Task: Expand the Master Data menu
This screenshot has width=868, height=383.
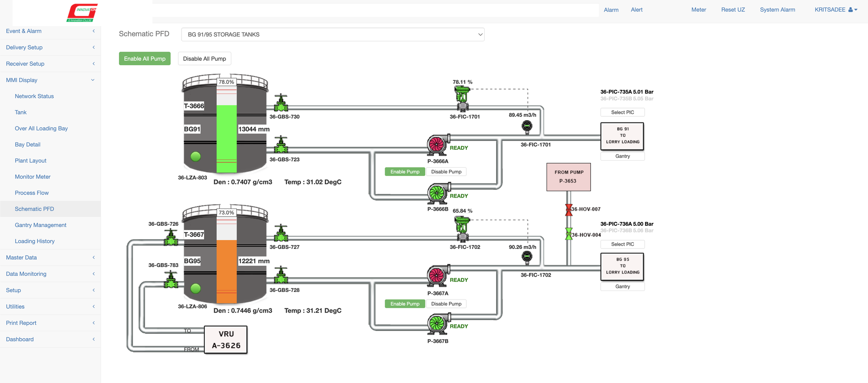Action: (50, 258)
